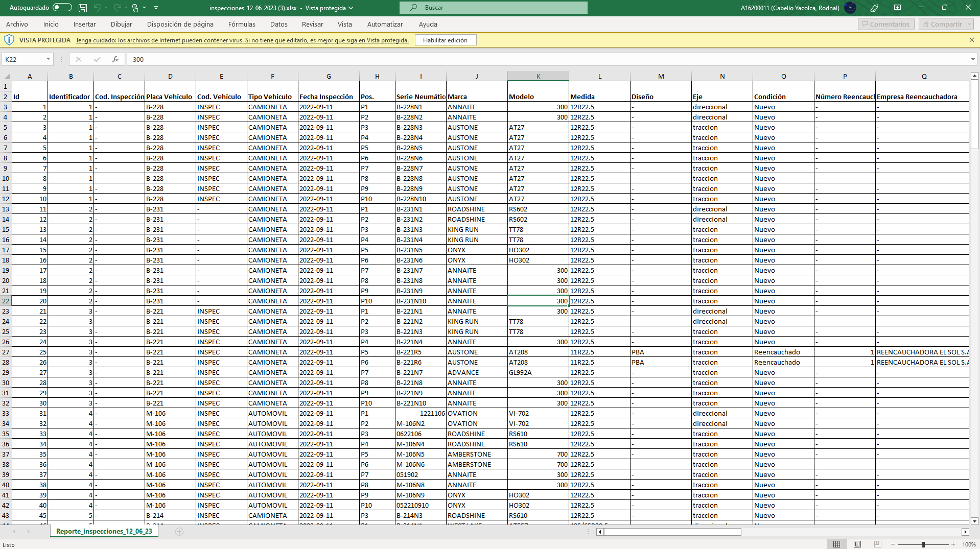The width and height of the screenshot is (980, 549).
Task: Expand the formula bar chevron
Action: (972, 59)
